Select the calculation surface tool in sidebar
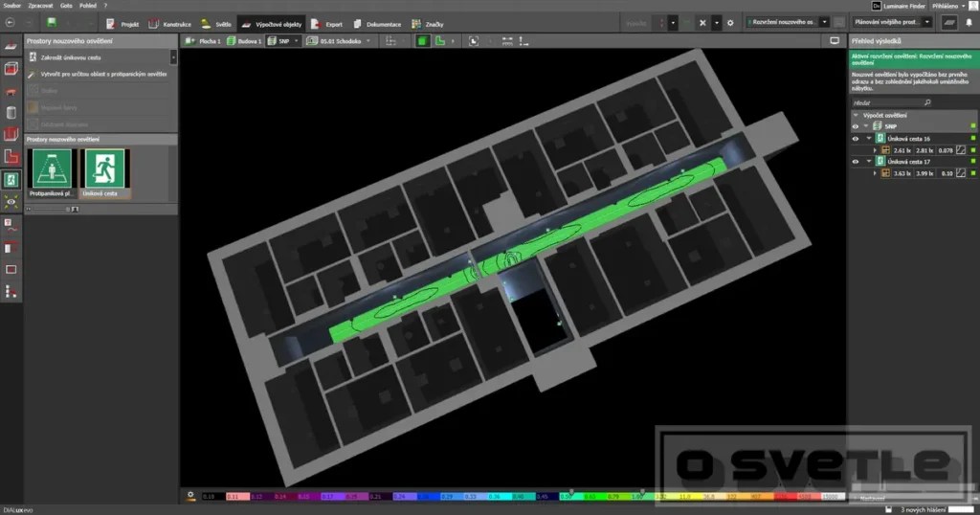Viewport: 980px width, 515px height. point(11,46)
